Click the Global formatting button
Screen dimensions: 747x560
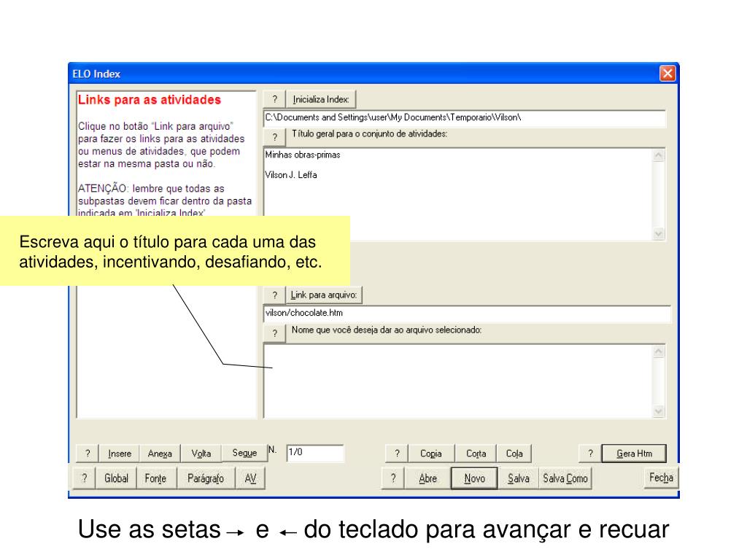click(116, 478)
